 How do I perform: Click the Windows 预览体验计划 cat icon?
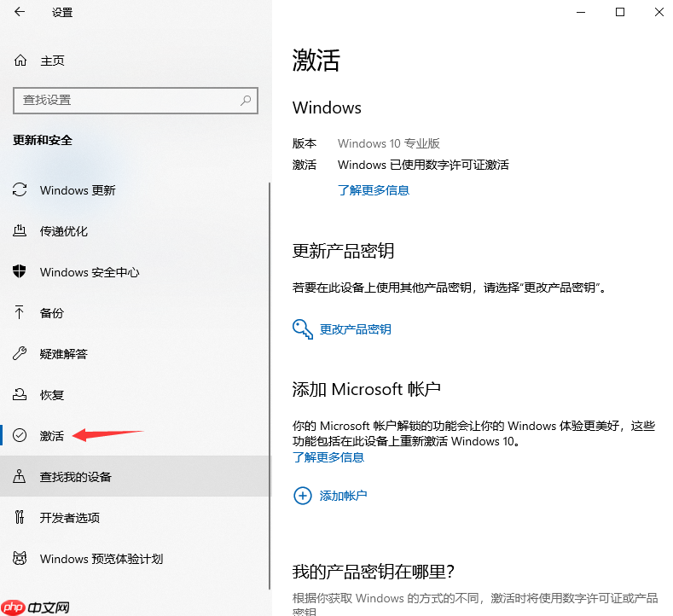pyautogui.click(x=20, y=558)
